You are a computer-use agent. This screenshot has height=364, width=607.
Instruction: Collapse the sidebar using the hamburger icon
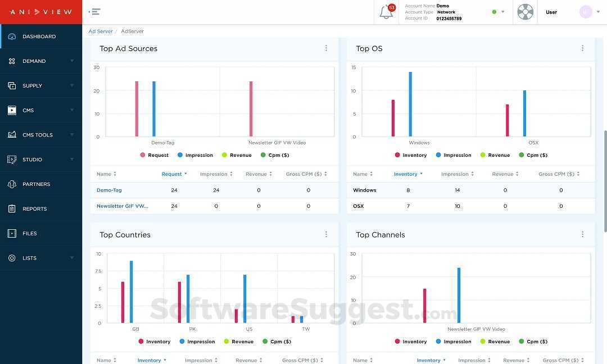pos(94,12)
